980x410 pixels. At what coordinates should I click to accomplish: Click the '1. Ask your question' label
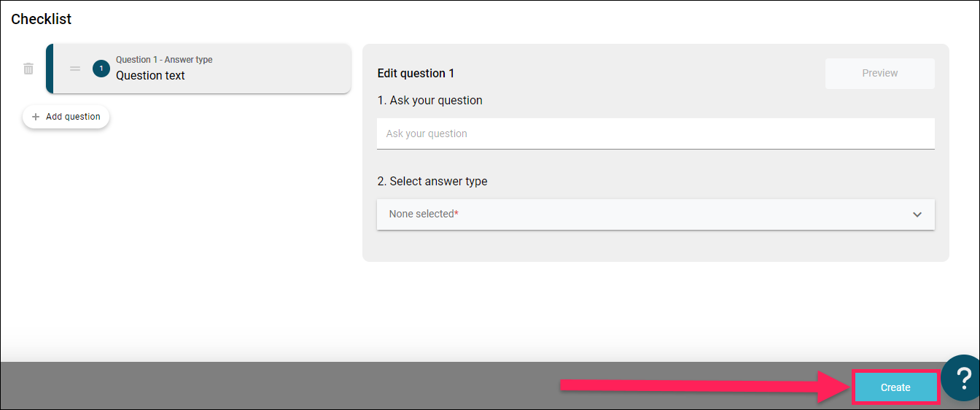click(x=430, y=101)
